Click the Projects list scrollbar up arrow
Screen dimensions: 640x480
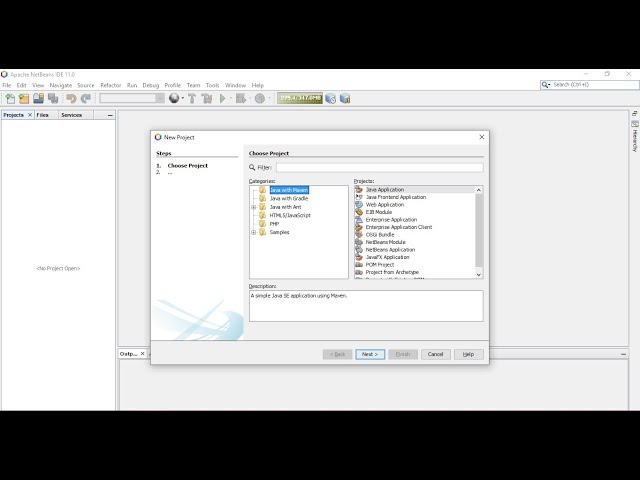[479, 190]
